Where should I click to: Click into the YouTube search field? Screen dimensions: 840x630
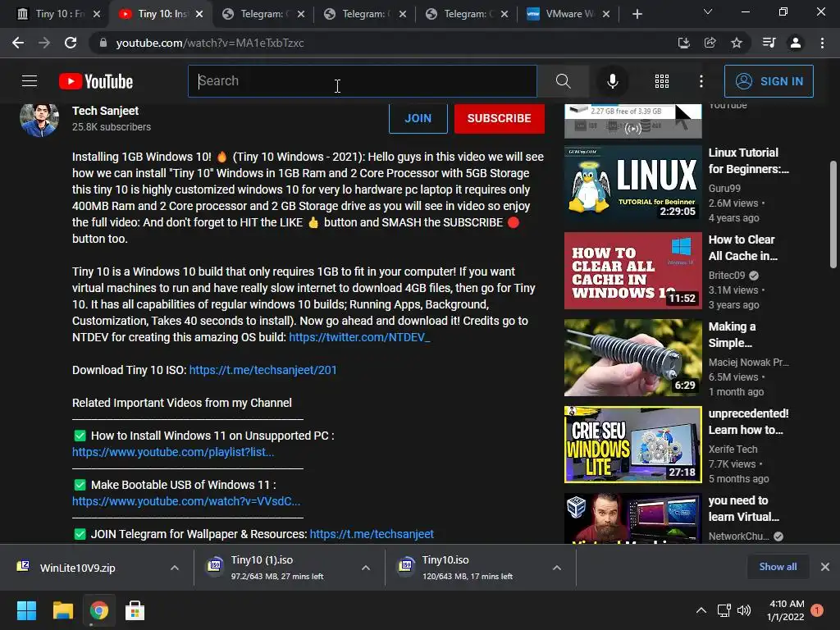(362, 81)
